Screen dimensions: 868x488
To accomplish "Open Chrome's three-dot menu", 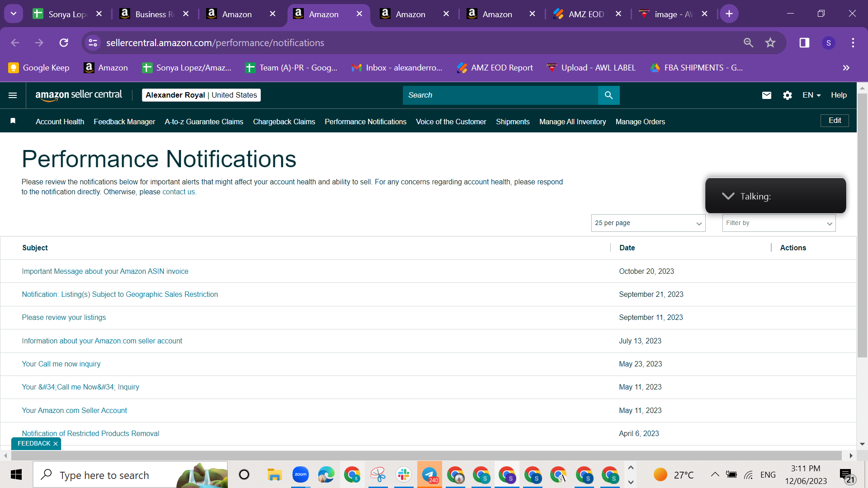I will pyautogui.click(x=853, y=43).
